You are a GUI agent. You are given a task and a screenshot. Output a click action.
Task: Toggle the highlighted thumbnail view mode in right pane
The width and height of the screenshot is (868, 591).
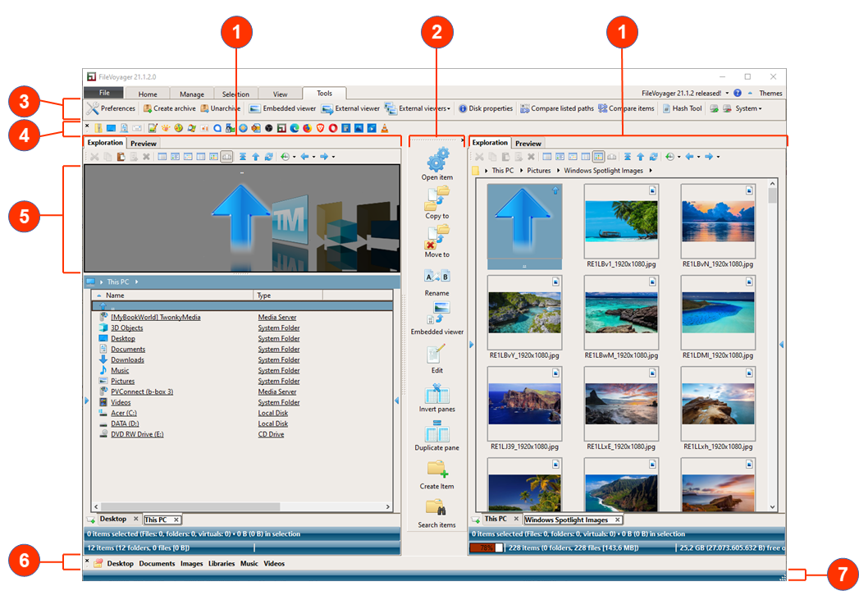pyautogui.click(x=598, y=157)
